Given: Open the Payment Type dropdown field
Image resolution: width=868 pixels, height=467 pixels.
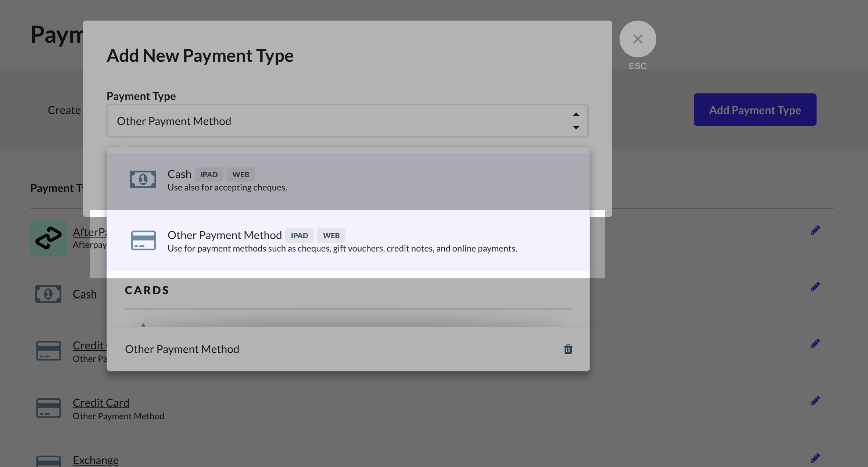Looking at the screenshot, I should click(x=331, y=121).
